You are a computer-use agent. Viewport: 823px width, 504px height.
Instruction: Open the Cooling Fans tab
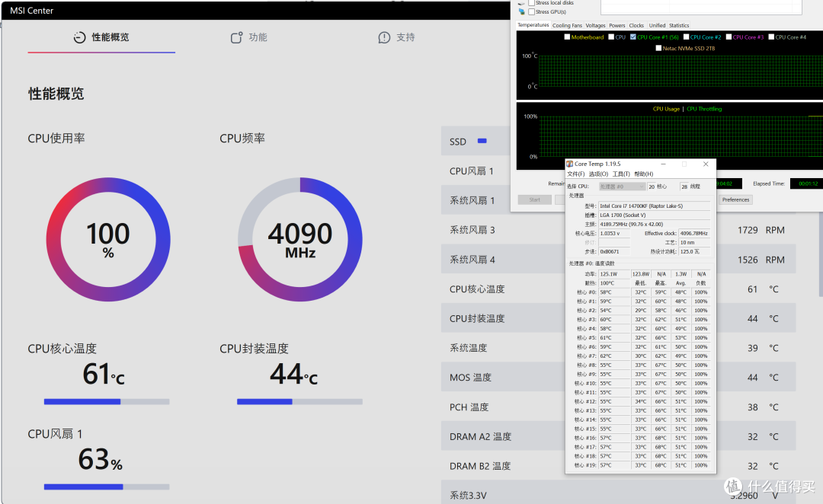(x=567, y=25)
